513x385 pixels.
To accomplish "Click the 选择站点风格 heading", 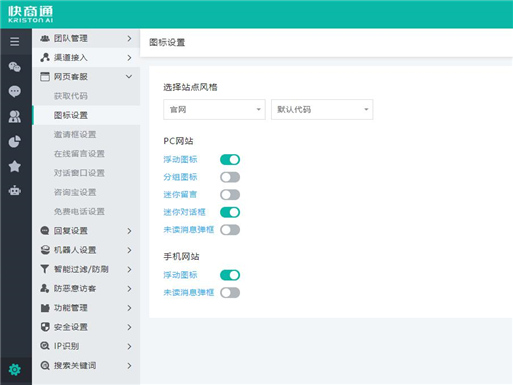I will 190,87.
